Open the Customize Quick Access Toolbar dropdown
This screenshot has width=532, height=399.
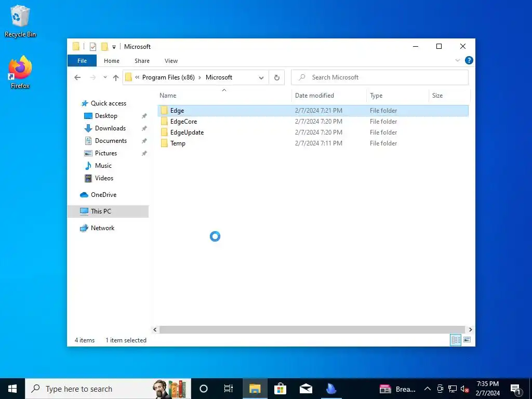click(x=114, y=47)
